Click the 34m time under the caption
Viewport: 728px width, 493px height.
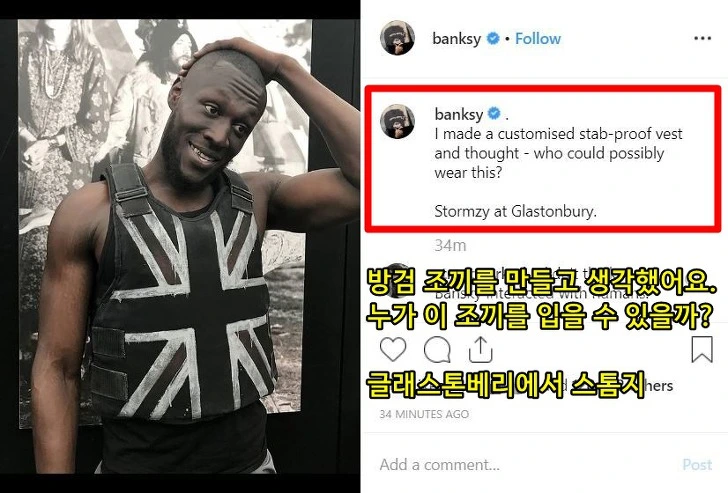coord(450,245)
